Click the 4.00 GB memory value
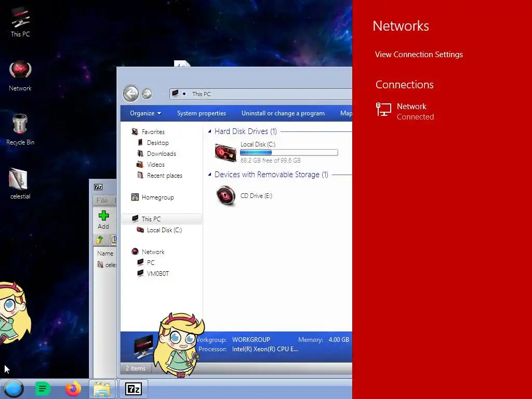 click(x=339, y=340)
